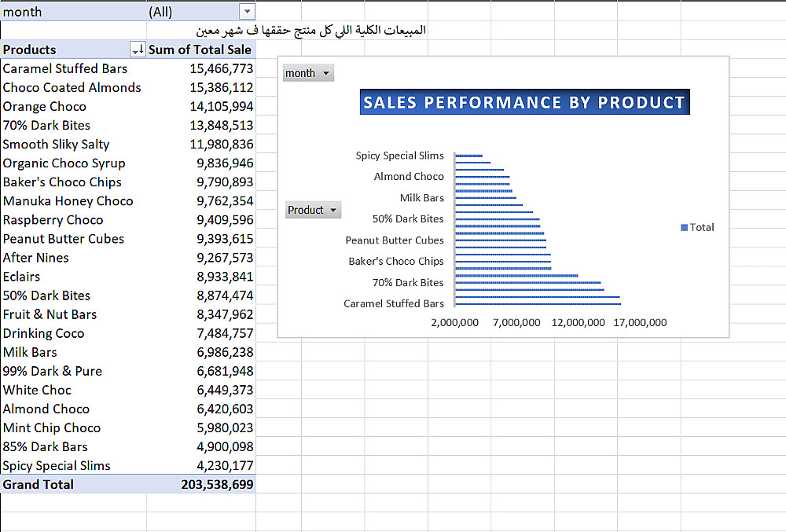786x532 pixels.
Task: Select the Sales Performance by Product chart title
Action: [x=524, y=102]
